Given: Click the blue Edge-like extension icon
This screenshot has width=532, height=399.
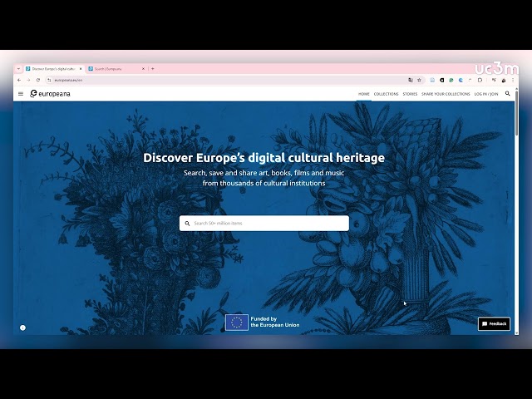Looking at the screenshot, I should tap(461, 80).
